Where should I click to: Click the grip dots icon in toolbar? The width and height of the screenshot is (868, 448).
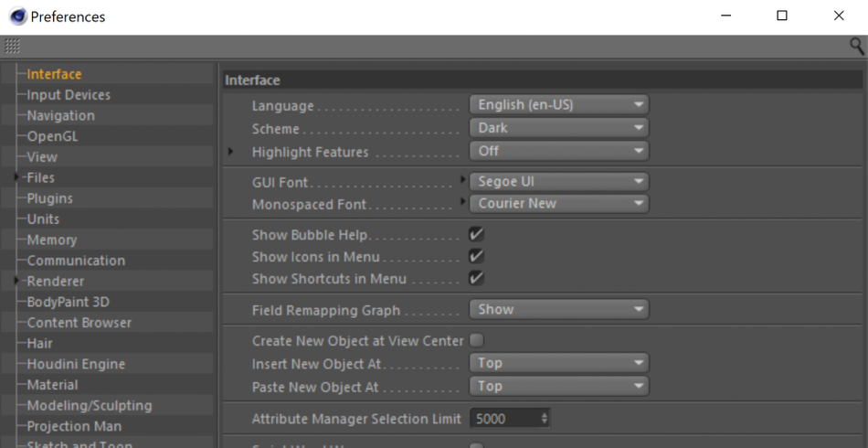(12, 46)
